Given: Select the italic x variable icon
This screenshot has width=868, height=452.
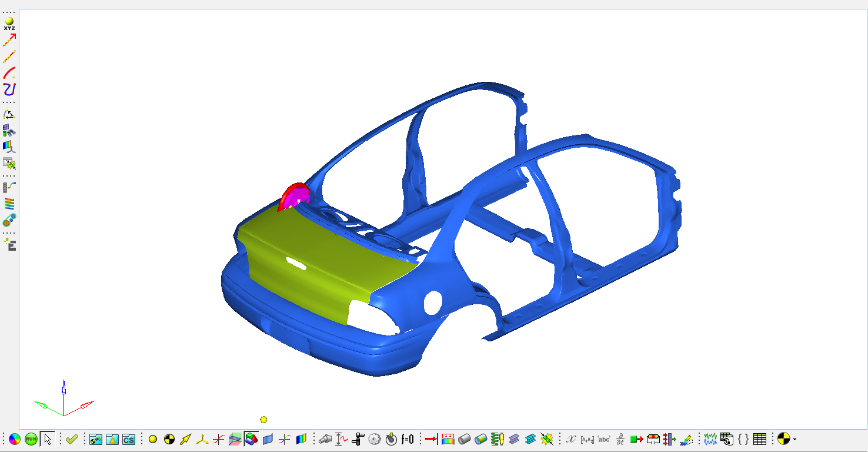Looking at the screenshot, I should (570, 439).
